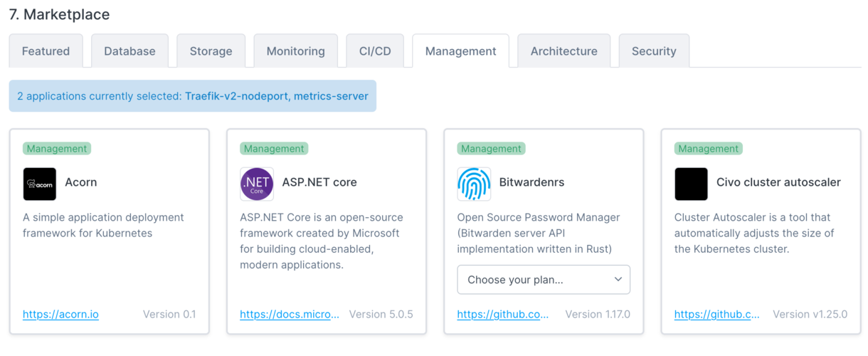Switch to the CI/CD tab
This screenshot has height=356, width=868.
(375, 51)
